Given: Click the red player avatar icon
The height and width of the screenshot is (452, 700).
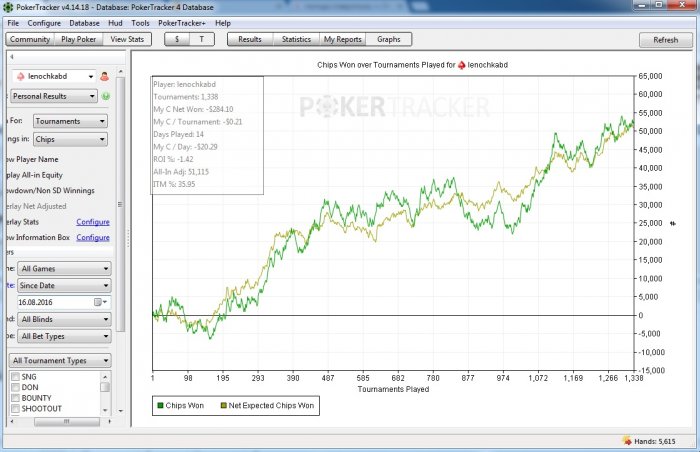Looking at the screenshot, I should pos(104,76).
